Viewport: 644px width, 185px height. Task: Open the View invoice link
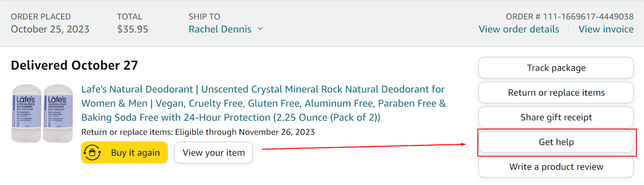pyautogui.click(x=606, y=29)
